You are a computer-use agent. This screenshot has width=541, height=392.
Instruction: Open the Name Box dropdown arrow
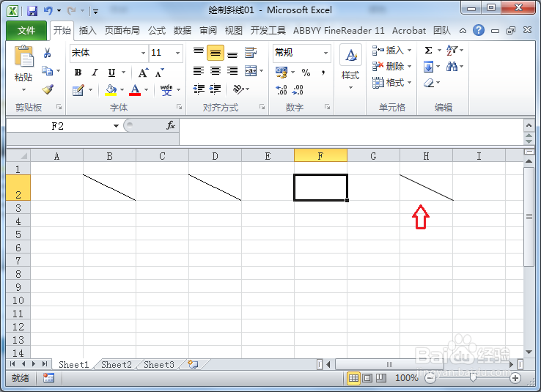point(117,126)
